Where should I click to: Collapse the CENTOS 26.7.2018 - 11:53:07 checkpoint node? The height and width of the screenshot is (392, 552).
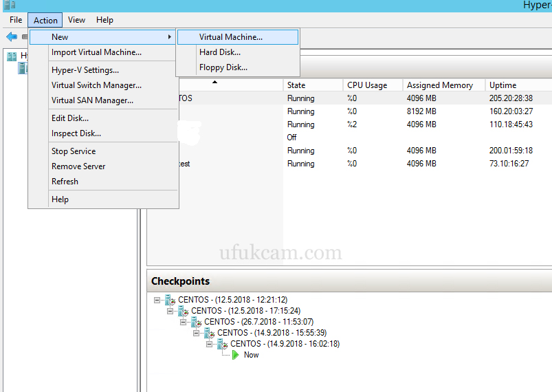tap(183, 322)
